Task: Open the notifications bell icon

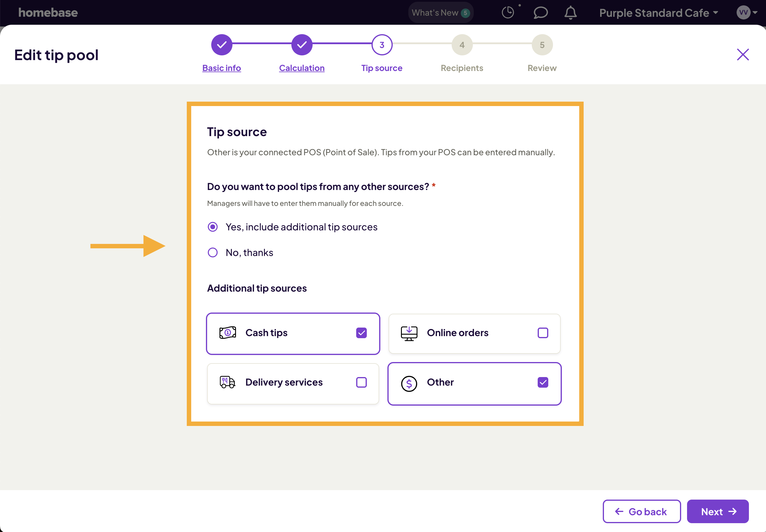Action: tap(570, 13)
